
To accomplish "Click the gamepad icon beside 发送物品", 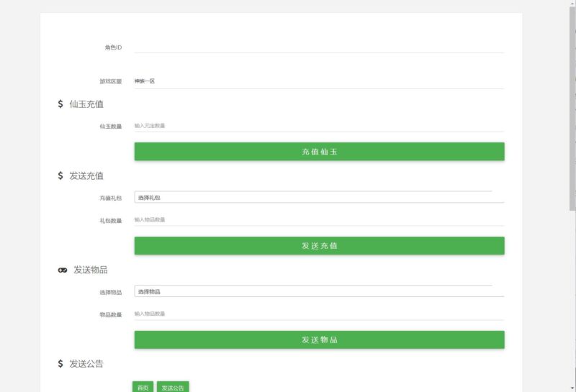I will 63,270.
